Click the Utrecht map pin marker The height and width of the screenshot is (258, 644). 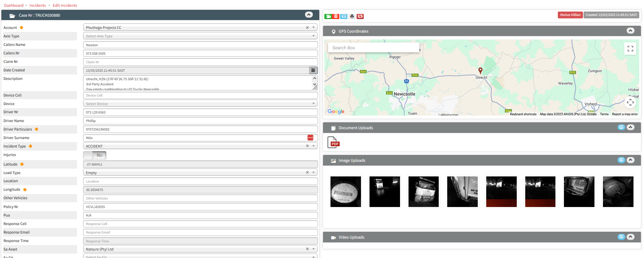(480, 71)
